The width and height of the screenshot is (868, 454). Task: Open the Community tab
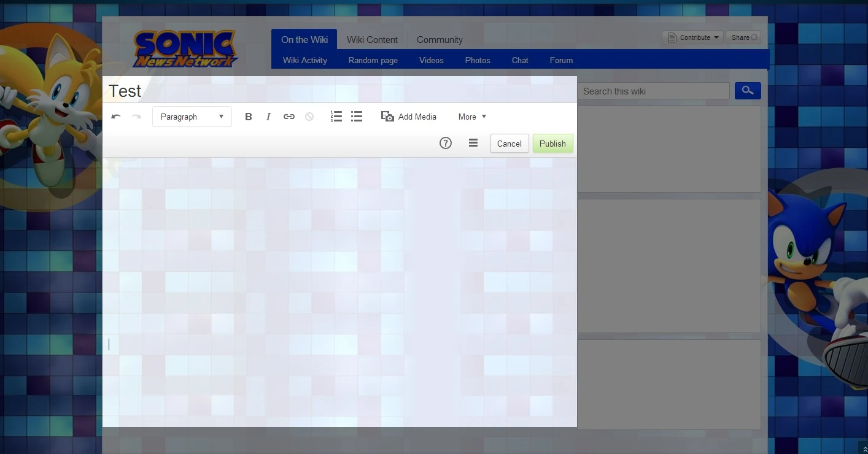tap(440, 40)
